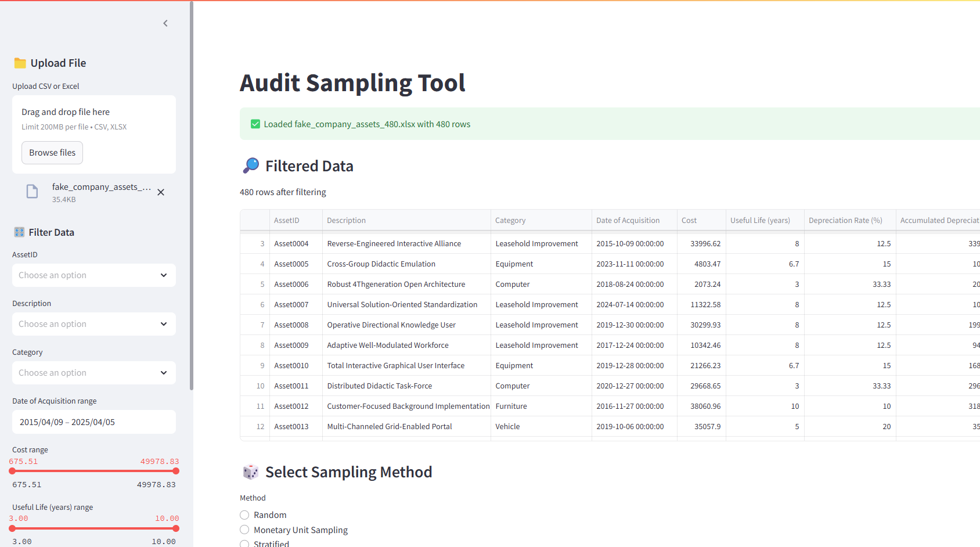
Task: Click 'Universal Solution-Oriented Standardization' cell
Action: 406,304
